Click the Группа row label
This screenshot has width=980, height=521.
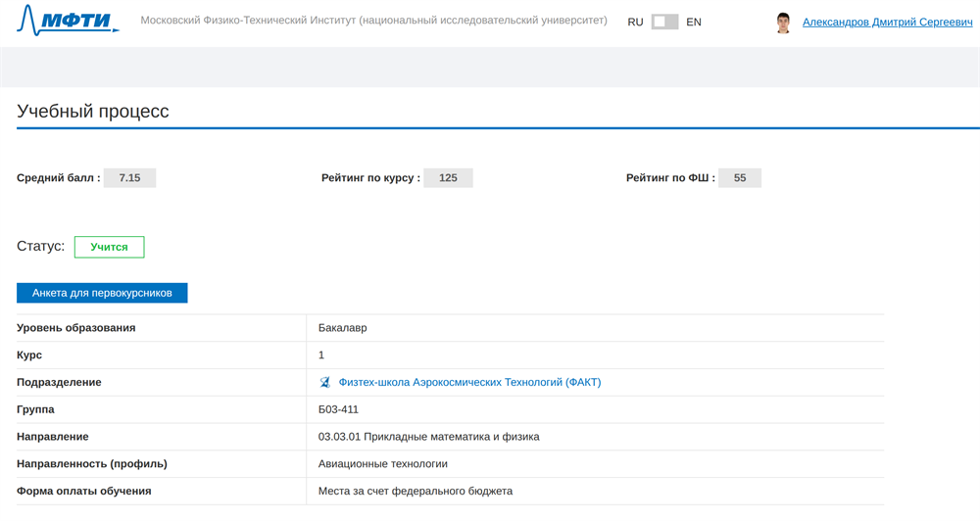pos(35,409)
